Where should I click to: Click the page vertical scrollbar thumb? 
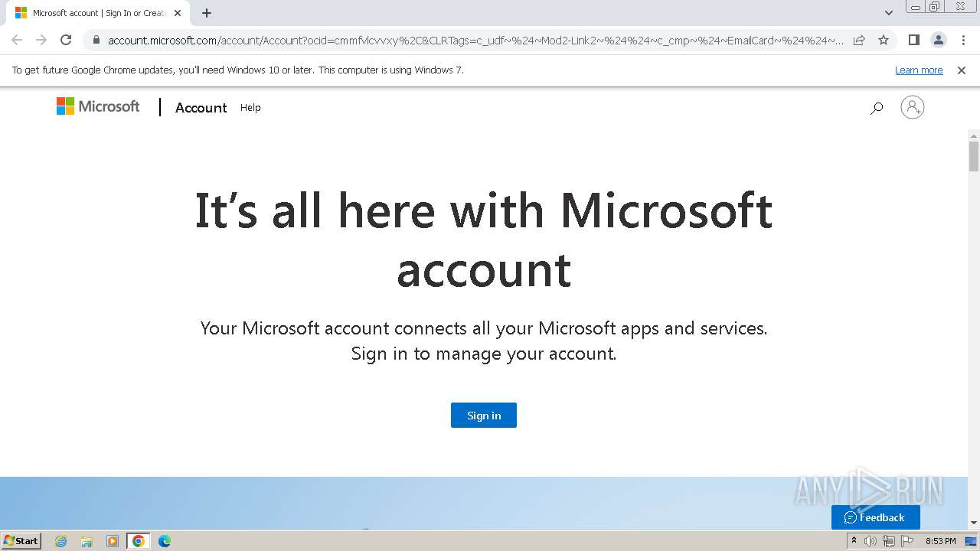[x=973, y=156]
